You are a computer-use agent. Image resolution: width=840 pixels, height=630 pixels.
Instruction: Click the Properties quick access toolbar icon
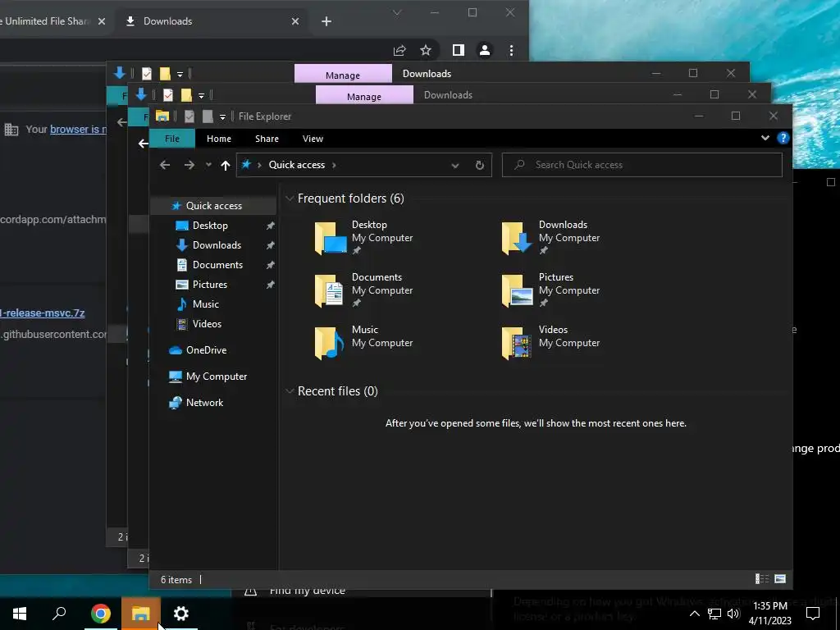(x=189, y=116)
